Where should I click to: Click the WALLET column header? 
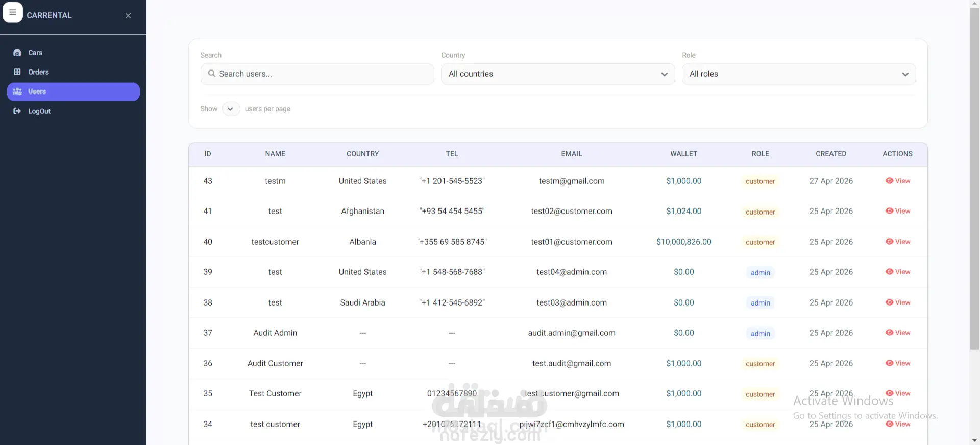(684, 154)
